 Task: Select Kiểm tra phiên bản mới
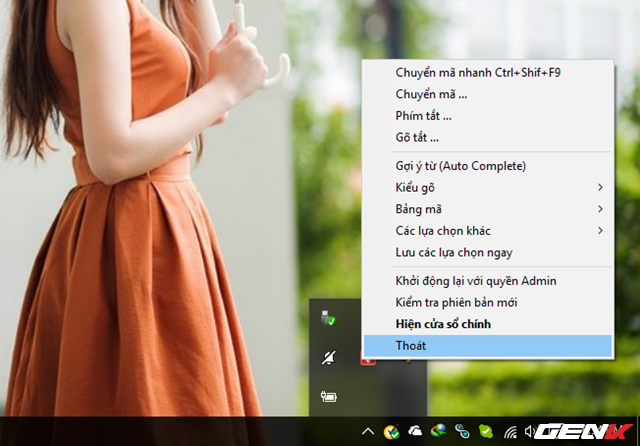[x=488, y=303]
